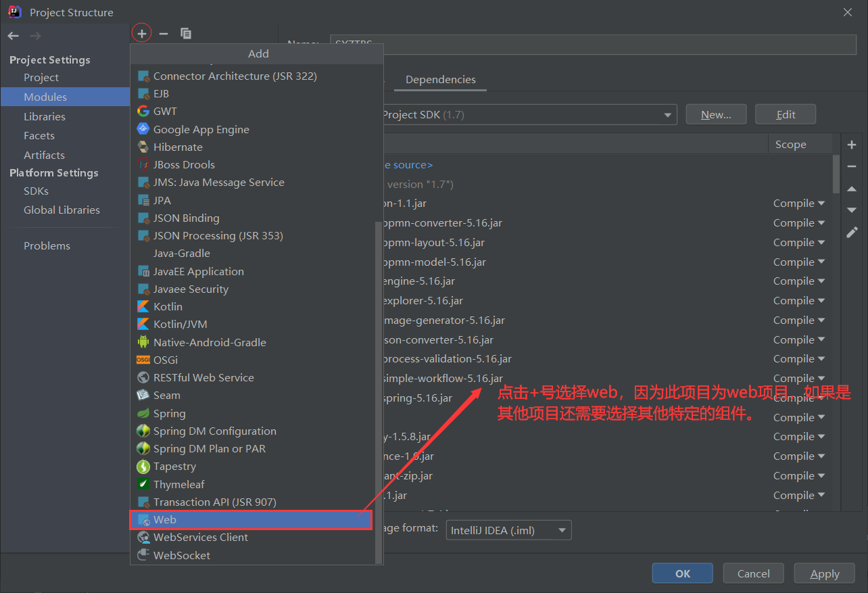Click the JPA icon
The image size is (868, 593).
point(143,200)
